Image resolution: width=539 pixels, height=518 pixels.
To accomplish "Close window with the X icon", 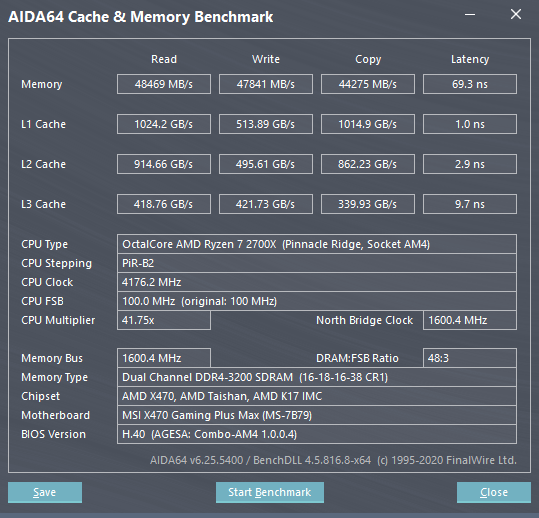I will pos(516,14).
